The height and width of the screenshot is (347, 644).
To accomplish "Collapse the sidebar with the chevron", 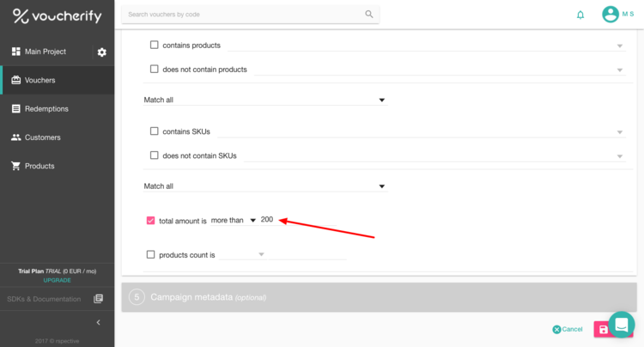I will click(98, 322).
